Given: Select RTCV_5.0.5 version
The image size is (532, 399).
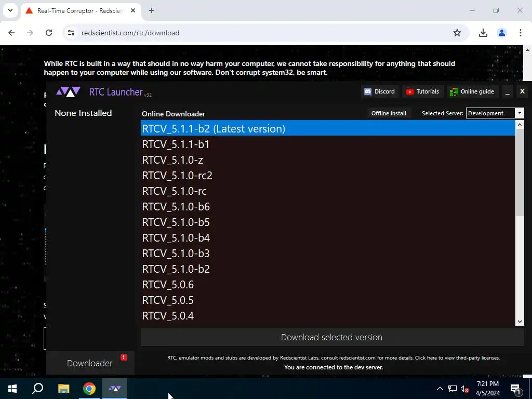Looking at the screenshot, I should 328,300.
